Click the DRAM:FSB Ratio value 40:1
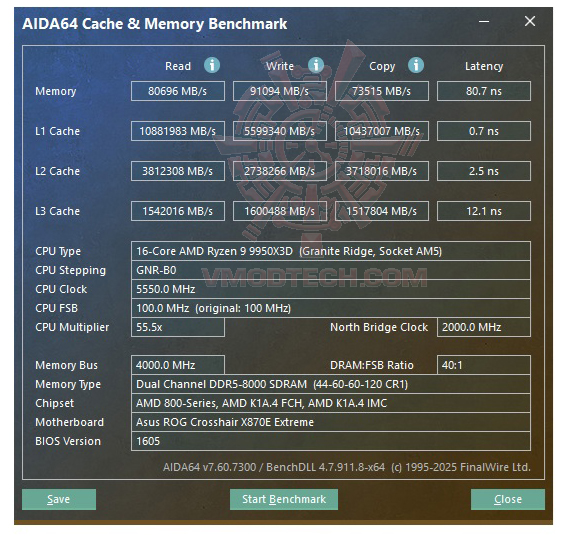The width and height of the screenshot is (568, 544). click(484, 365)
